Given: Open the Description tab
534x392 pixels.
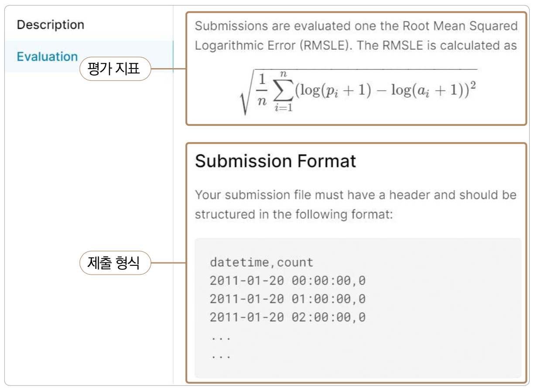Looking at the screenshot, I should click(50, 25).
